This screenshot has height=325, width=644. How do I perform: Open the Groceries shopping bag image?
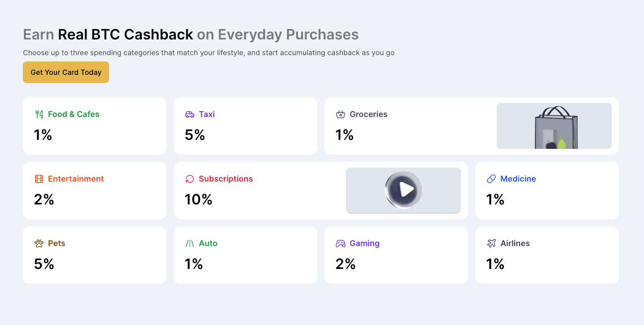coord(554,126)
